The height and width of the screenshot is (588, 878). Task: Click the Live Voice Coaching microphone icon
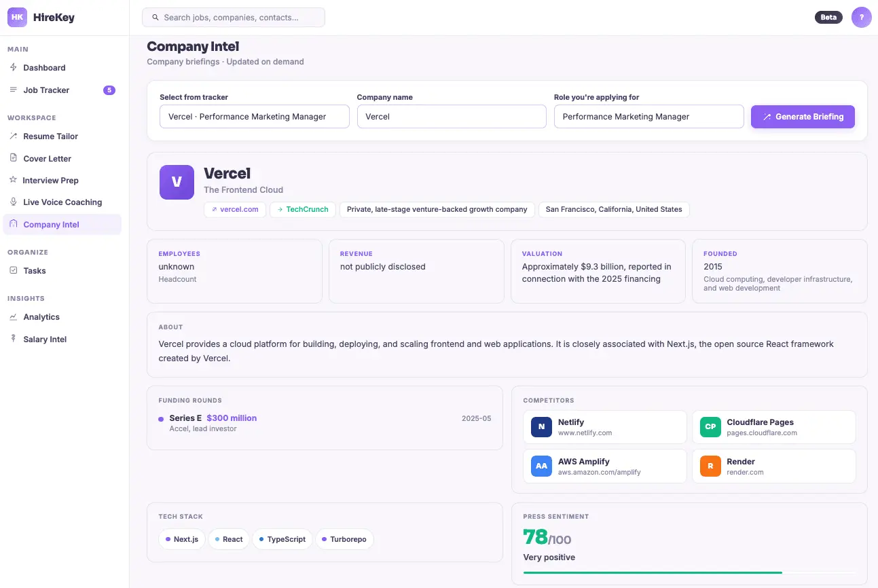pyautogui.click(x=13, y=202)
